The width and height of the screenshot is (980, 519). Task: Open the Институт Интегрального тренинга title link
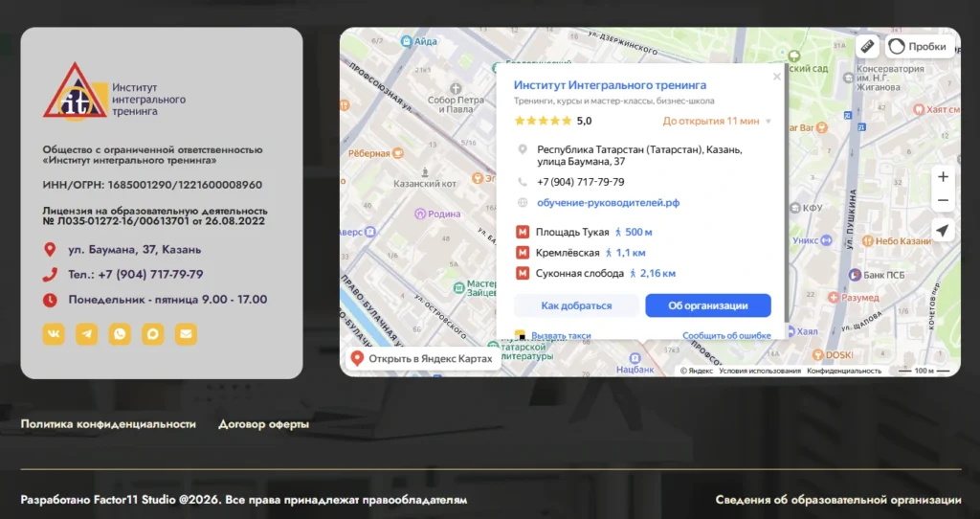610,85
